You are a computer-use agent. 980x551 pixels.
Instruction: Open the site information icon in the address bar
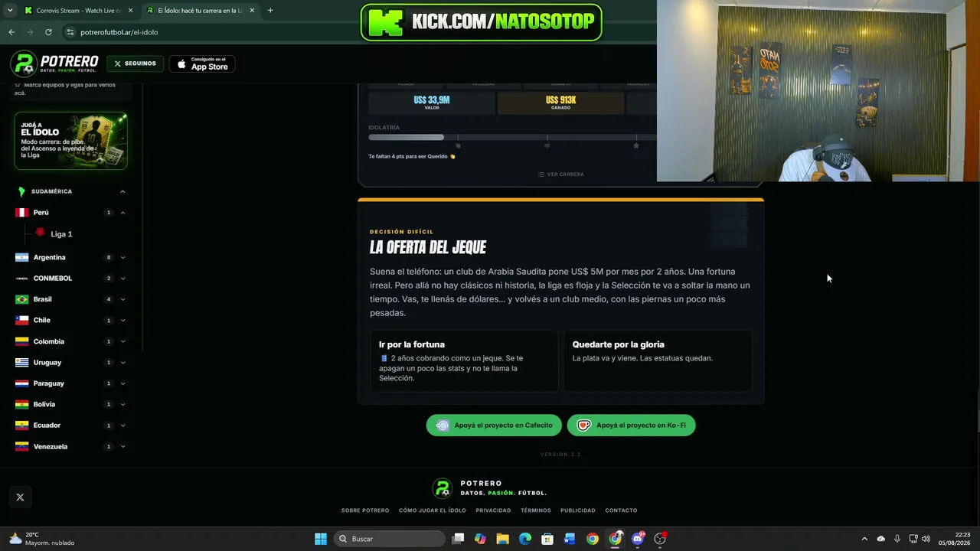coord(70,32)
